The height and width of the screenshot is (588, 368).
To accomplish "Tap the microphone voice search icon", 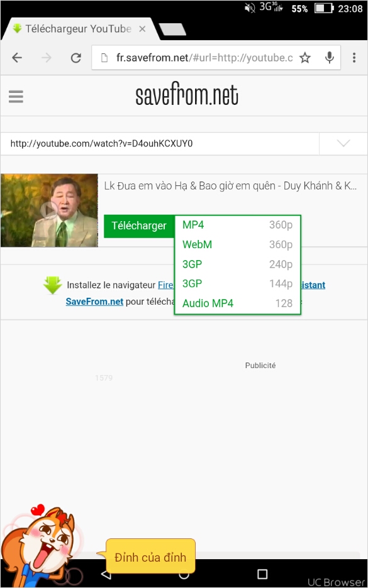I will [x=330, y=58].
